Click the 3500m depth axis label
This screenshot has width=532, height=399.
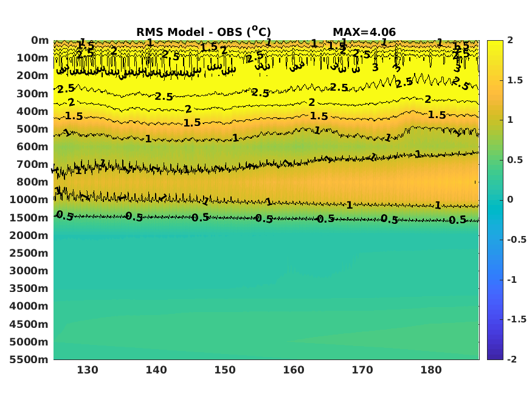point(29,288)
